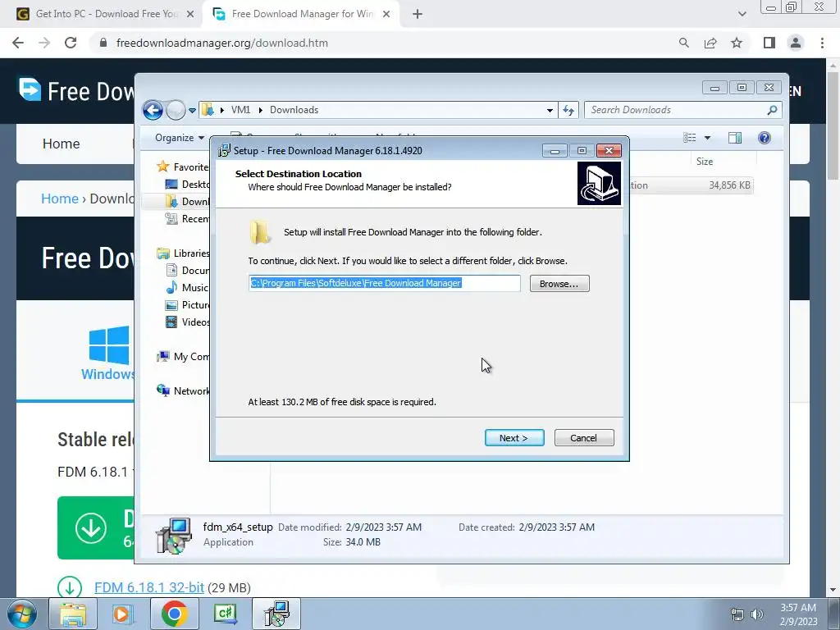Click the Search Downloads box

point(683,110)
